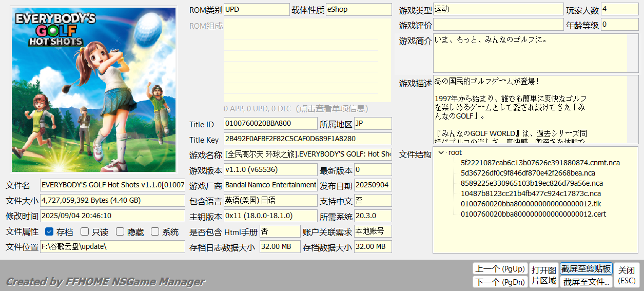The width and height of the screenshot is (644, 291).
Task: Click 截屏至剪贴板 screenshot to clipboard
Action: [586, 269]
